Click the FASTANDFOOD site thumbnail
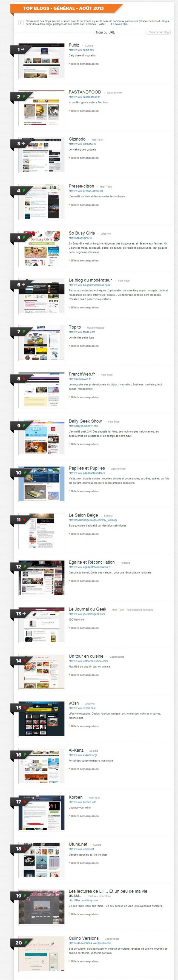178x980 pixels. 41,108
